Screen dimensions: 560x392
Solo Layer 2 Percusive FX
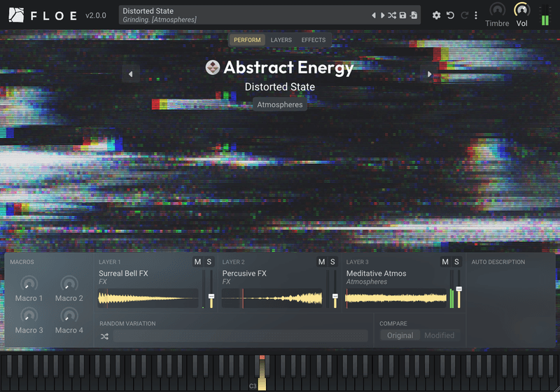[332, 262]
